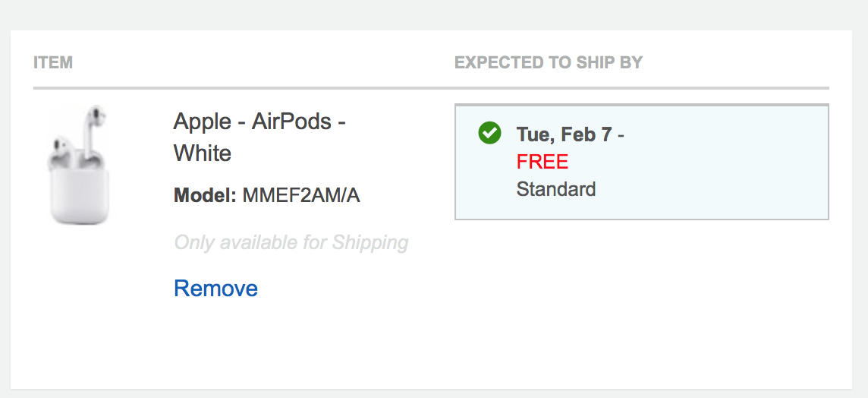Viewport: 868px width, 398px height.
Task: Click the ITEM column header
Action: coord(53,62)
